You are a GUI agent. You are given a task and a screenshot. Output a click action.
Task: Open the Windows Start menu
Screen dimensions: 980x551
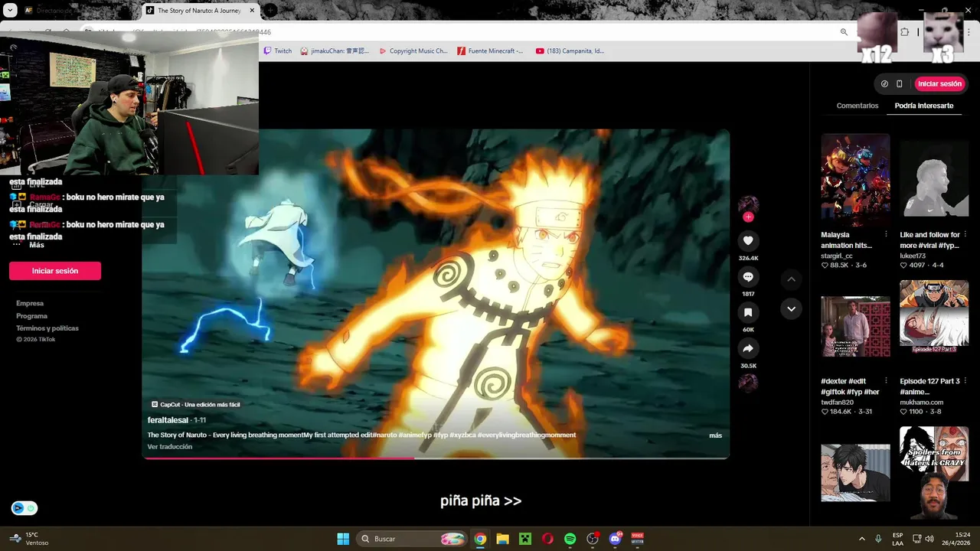pos(343,539)
